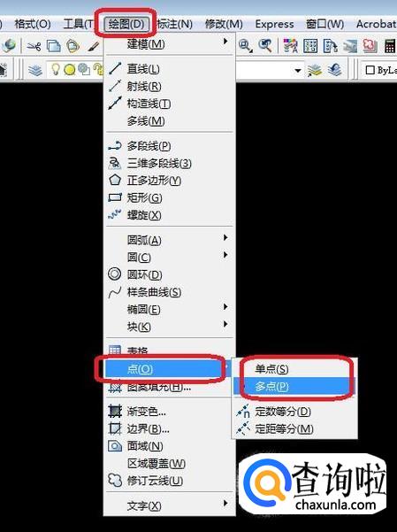Click the calculator icon in toolbar

point(389,46)
